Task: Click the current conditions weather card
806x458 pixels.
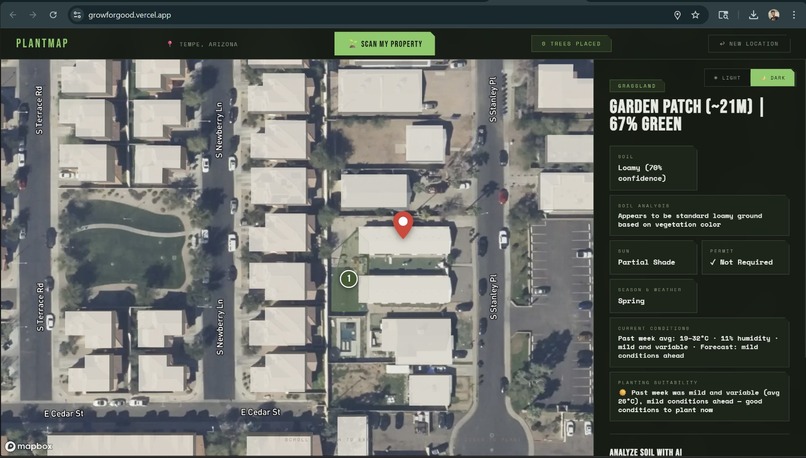Action: (x=699, y=342)
